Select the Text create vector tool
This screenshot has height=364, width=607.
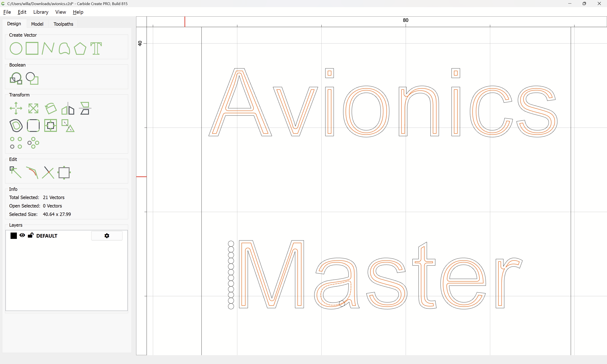(96, 48)
